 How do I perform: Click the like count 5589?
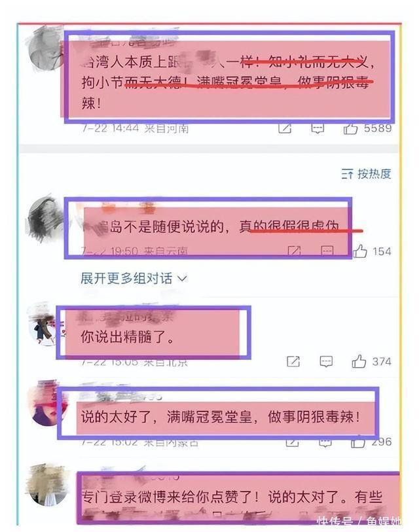coord(378,128)
